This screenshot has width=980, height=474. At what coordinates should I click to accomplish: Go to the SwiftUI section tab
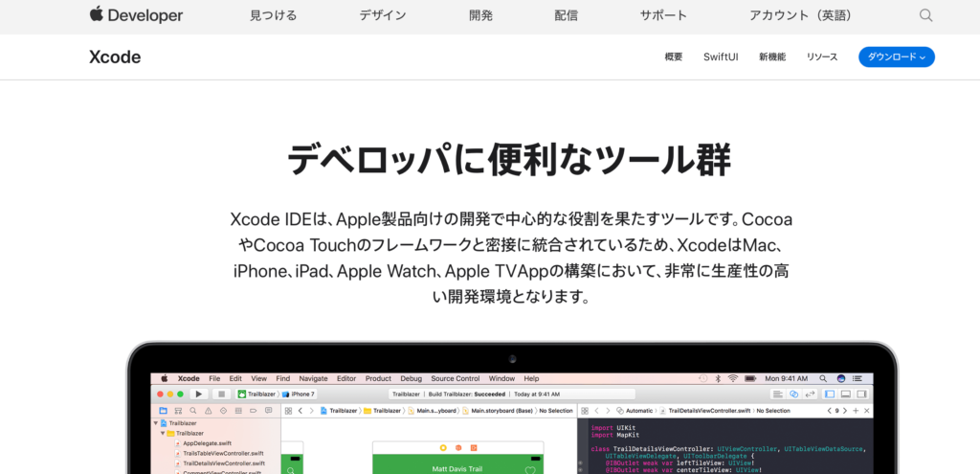(x=721, y=56)
